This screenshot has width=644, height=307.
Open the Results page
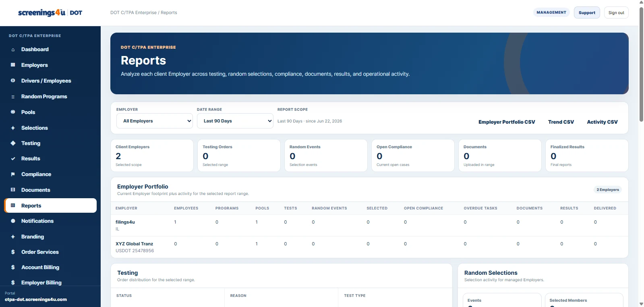[x=50, y=158]
